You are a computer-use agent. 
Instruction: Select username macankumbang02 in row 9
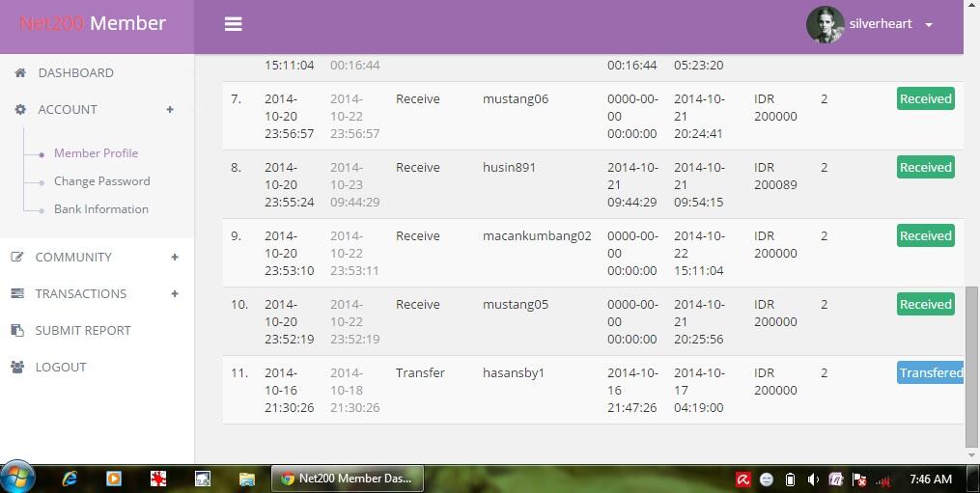pyautogui.click(x=537, y=236)
